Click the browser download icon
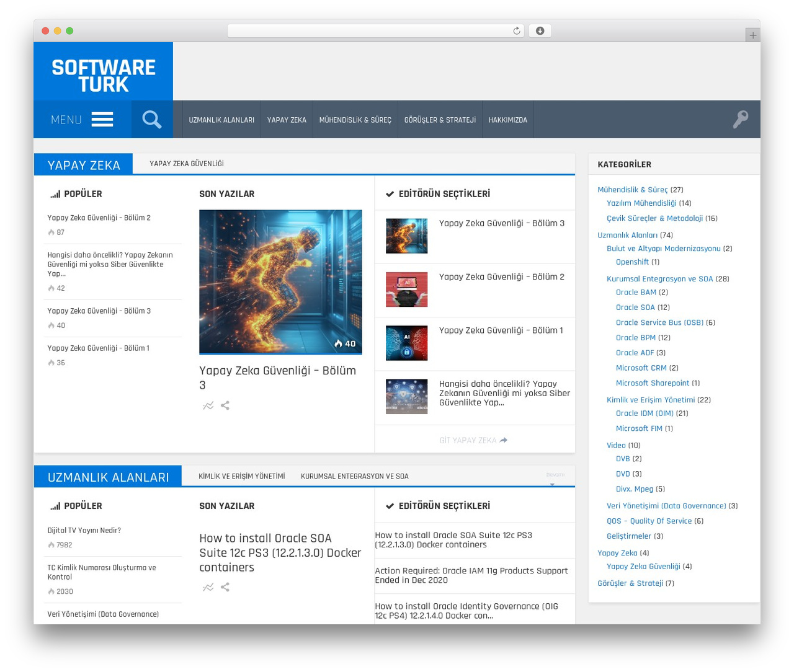Screen dimensions: 794x672 [540, 31]
